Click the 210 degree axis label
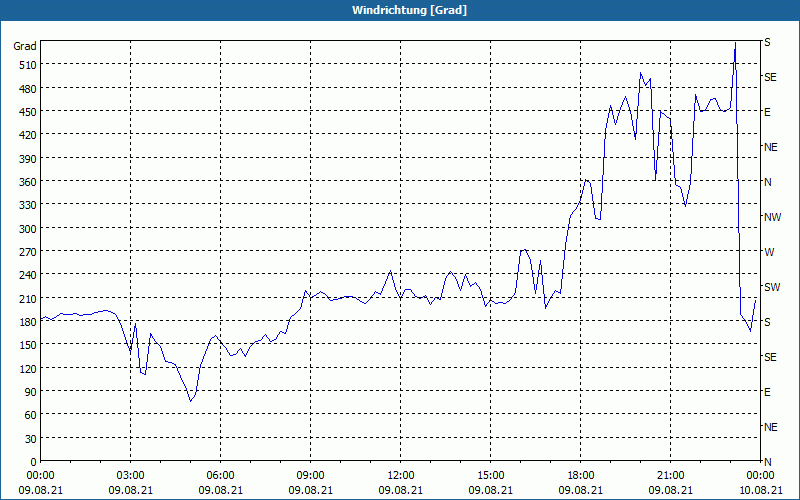The image size is (800, 500). point(29,299)
